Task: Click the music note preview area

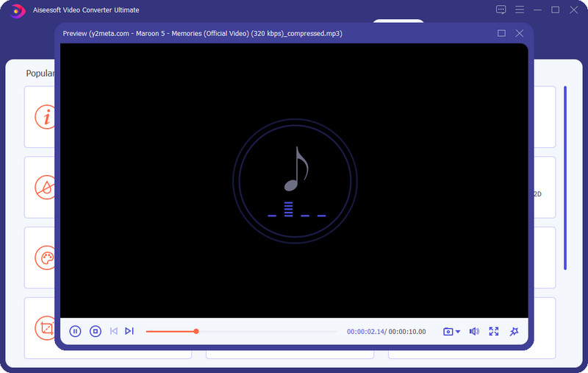Action: pos(295,181)
